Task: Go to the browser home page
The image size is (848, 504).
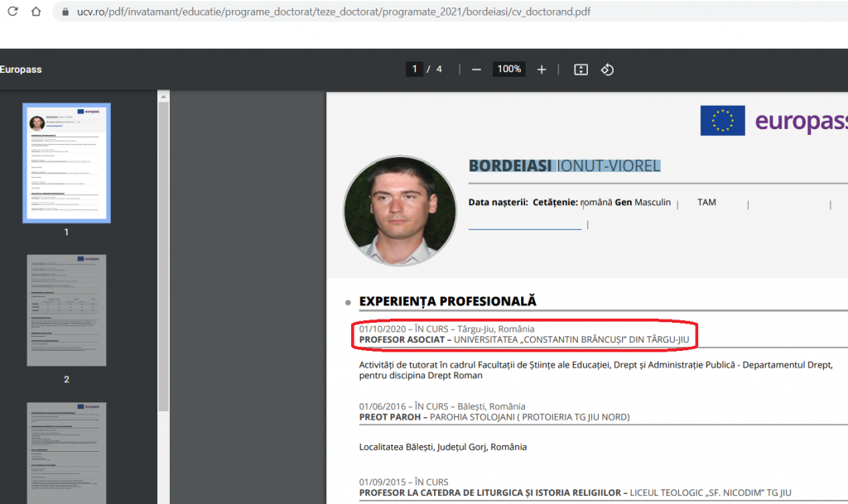Action: [36, 12]
